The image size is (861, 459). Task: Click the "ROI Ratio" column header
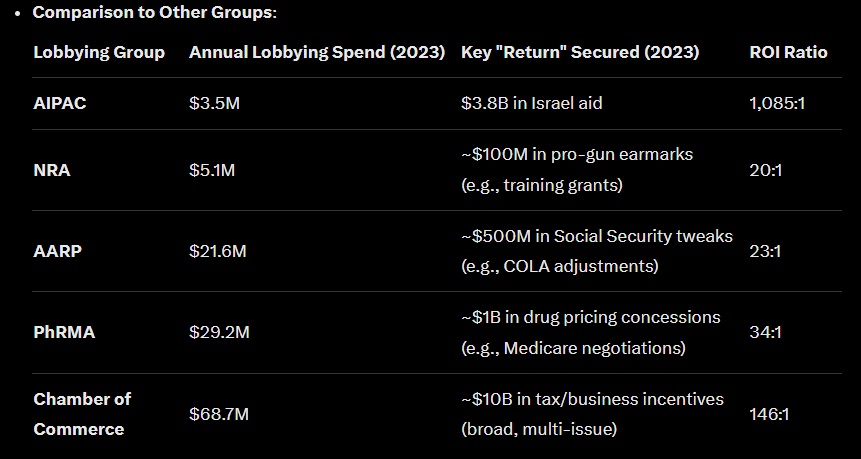pyautogui.click(x=788, y=52)
